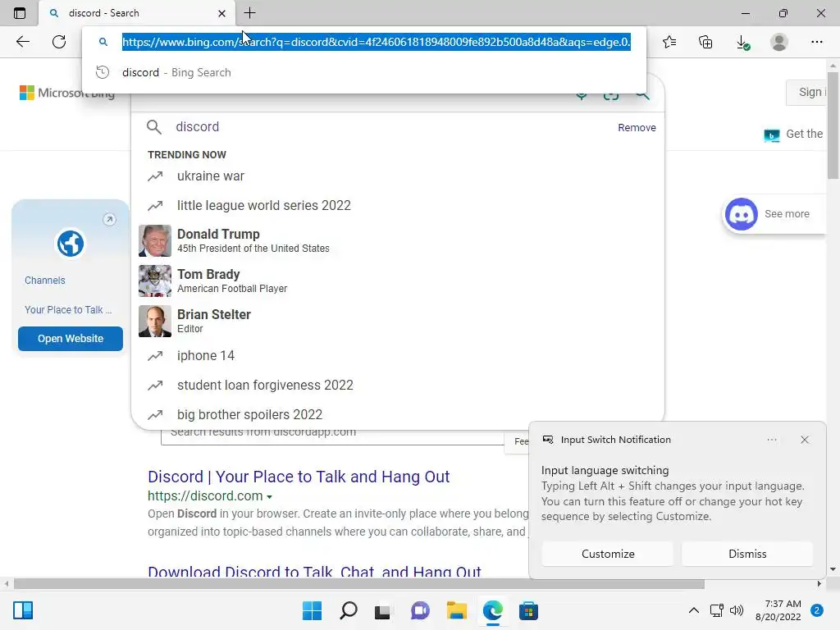Click the Donald Trump thumbnail photo
Viewport: 840px width, 630px height.
pos(155,240)
